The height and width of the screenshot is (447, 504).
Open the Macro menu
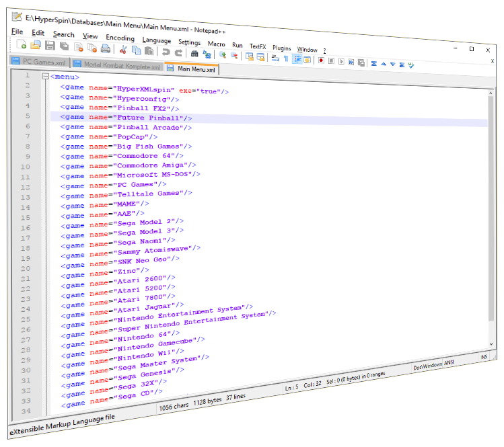coord(216,44)
